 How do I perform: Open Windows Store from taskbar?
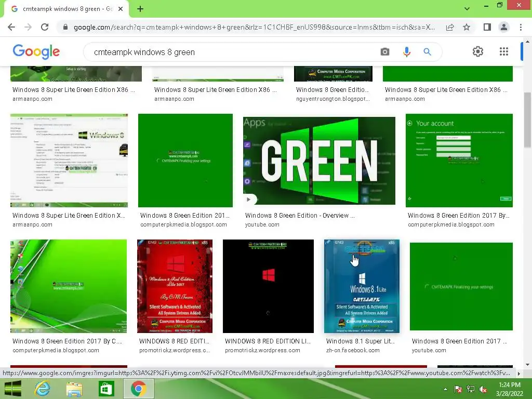(106, 389)
